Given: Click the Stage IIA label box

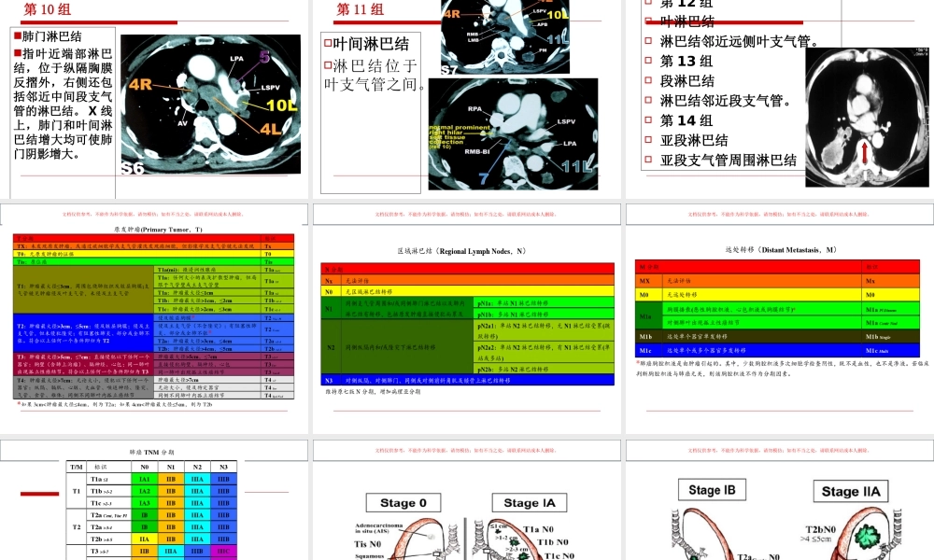Looking at the screenshot, I should [851, 491].
